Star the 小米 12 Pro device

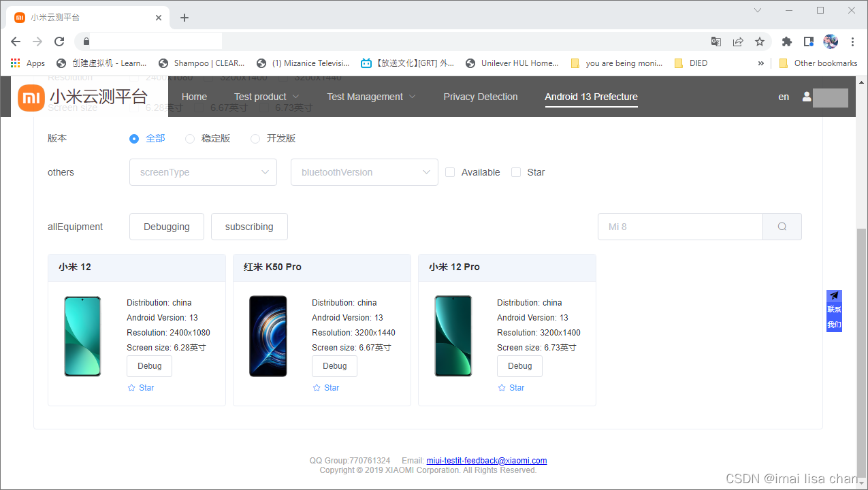511,388
